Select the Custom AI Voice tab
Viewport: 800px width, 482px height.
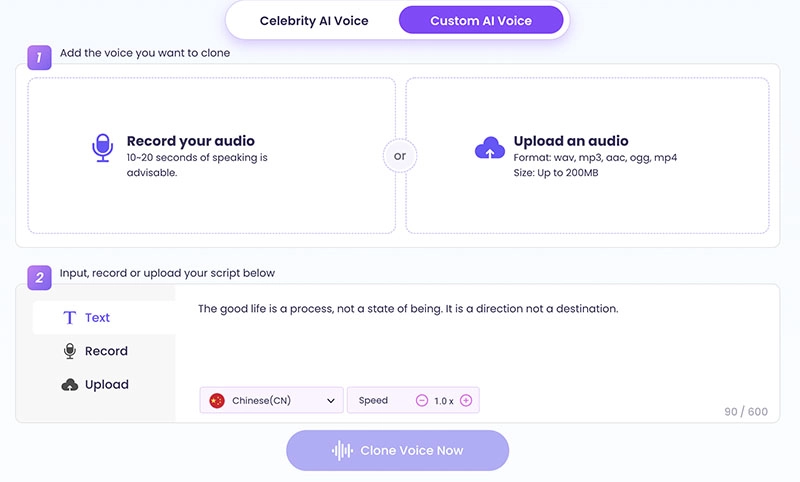[x=481, y=20]
